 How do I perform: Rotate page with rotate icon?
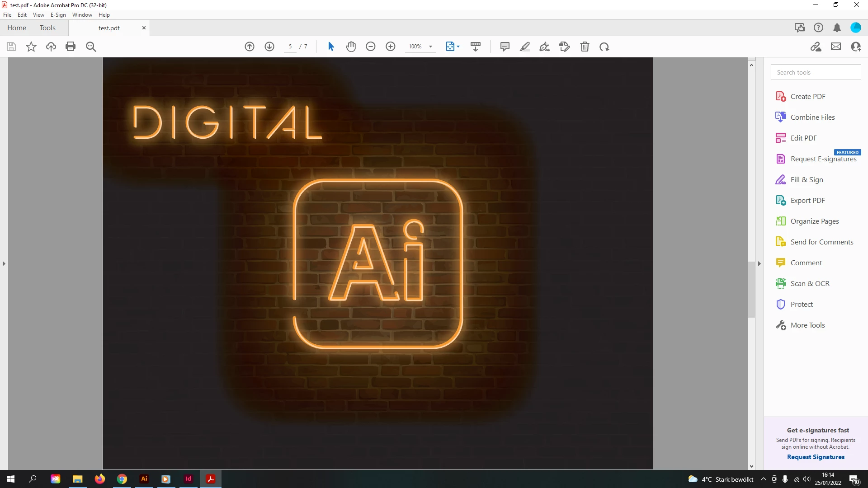[604, 47]
